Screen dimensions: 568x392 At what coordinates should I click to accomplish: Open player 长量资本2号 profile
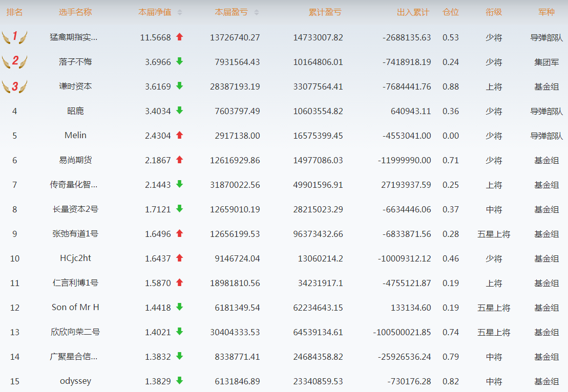(x=75, y=209)
